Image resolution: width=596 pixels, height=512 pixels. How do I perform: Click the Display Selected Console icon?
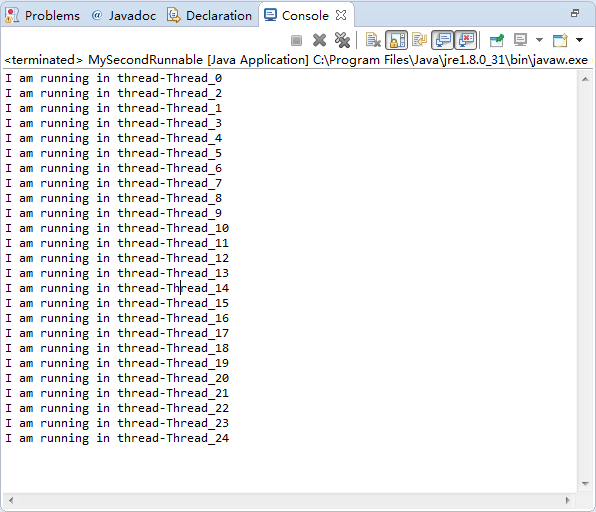[520, 40]
